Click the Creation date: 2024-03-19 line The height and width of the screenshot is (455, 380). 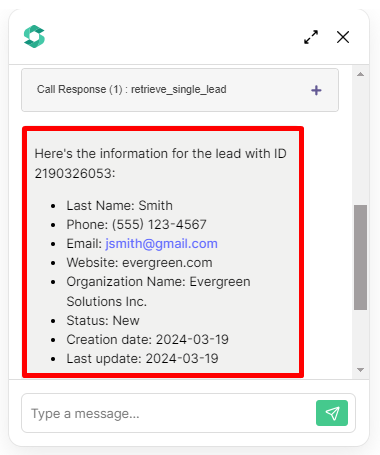point(147,340)
